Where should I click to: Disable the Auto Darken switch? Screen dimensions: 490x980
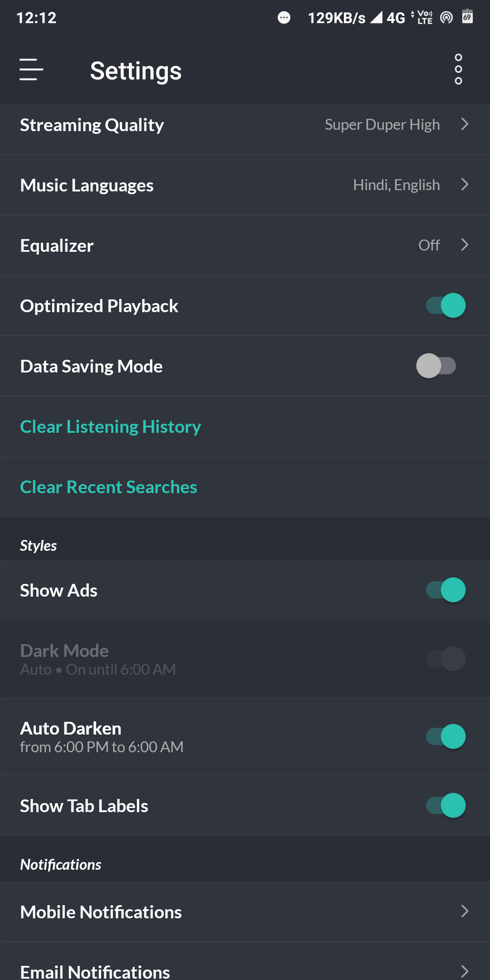446,736
